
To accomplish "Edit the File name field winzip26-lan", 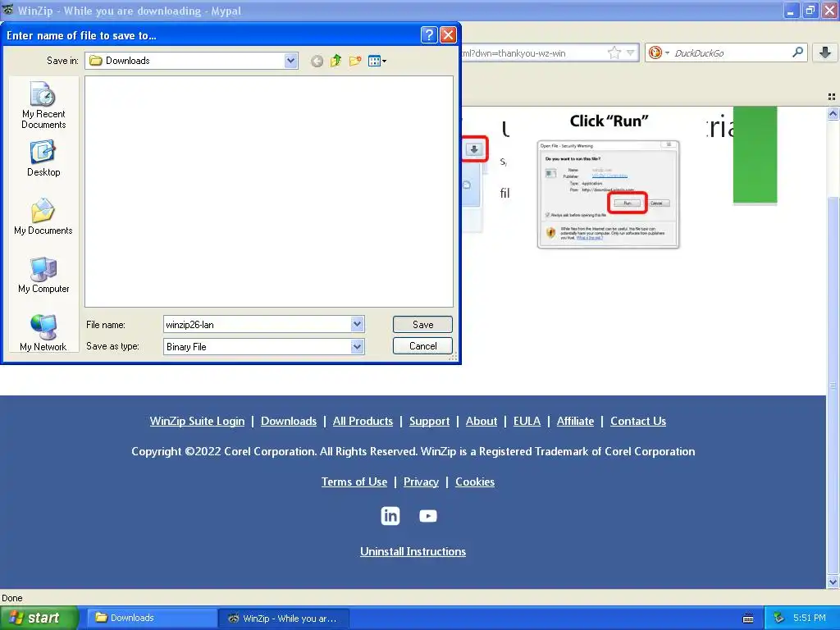I will coord(257,324).
